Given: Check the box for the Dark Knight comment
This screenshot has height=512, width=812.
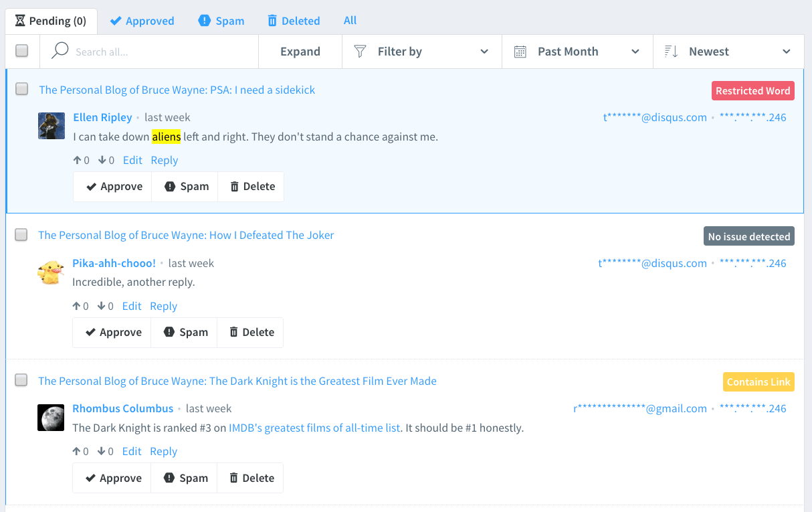Looking at the screenshot, I should tap(21, 380).
